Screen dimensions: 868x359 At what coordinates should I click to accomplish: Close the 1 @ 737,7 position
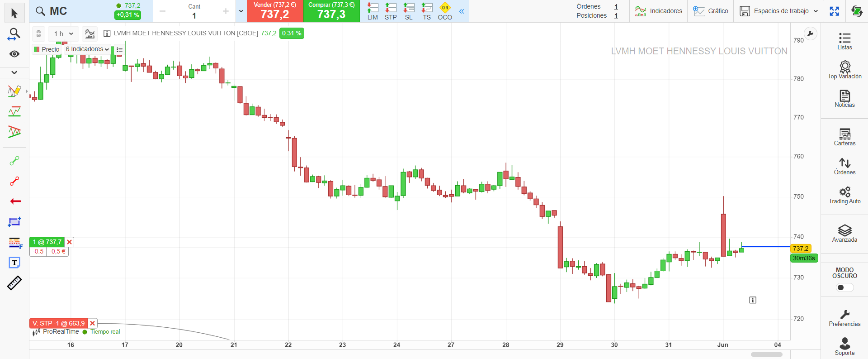(69, 242)
